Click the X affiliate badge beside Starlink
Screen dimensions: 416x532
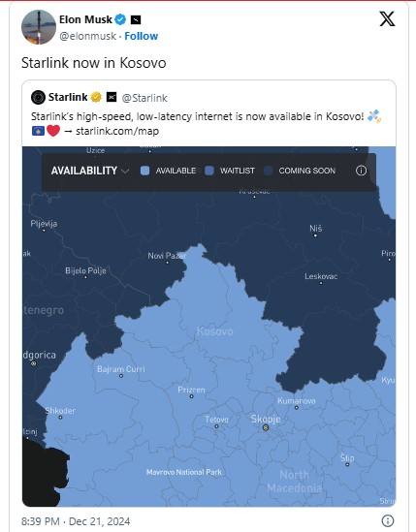(x=112, y=97)
